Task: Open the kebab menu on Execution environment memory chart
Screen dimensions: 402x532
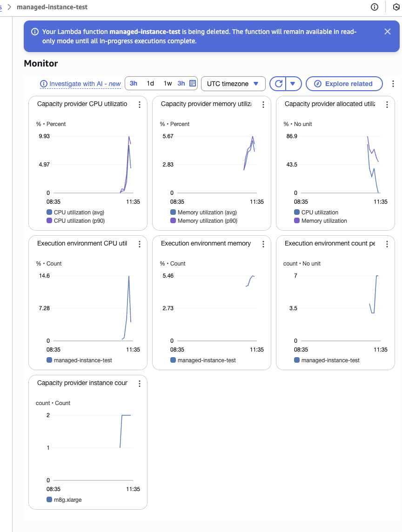Action: coord(263,244)
